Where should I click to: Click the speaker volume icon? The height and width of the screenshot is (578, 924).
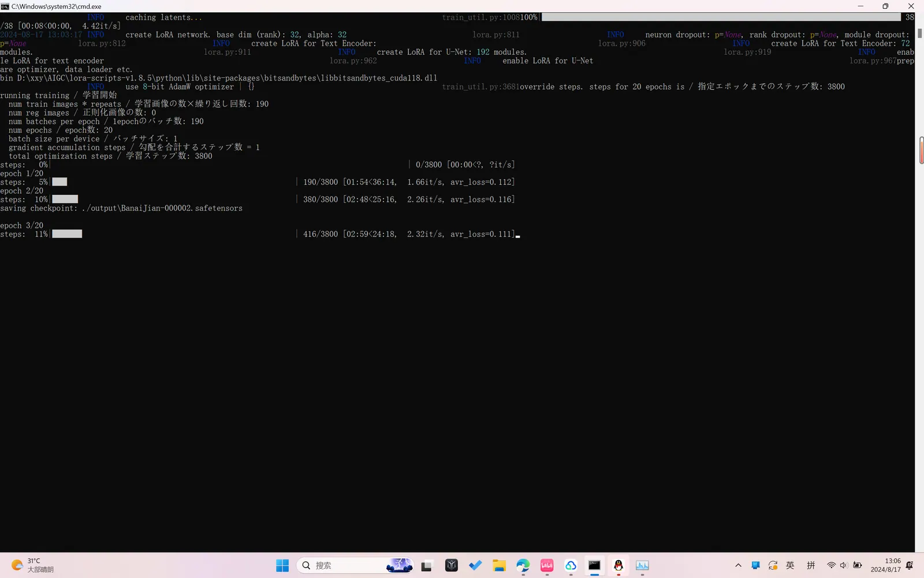tap(844, 565)
